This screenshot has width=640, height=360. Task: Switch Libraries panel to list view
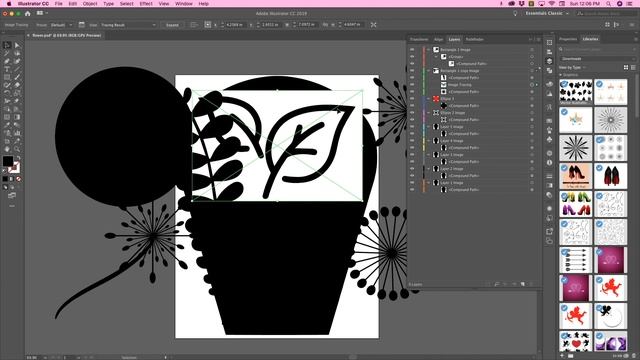(633, 67)
